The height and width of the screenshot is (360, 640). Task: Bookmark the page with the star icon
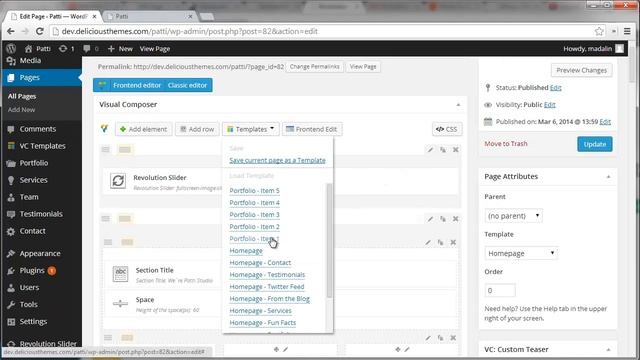[599, 31]
